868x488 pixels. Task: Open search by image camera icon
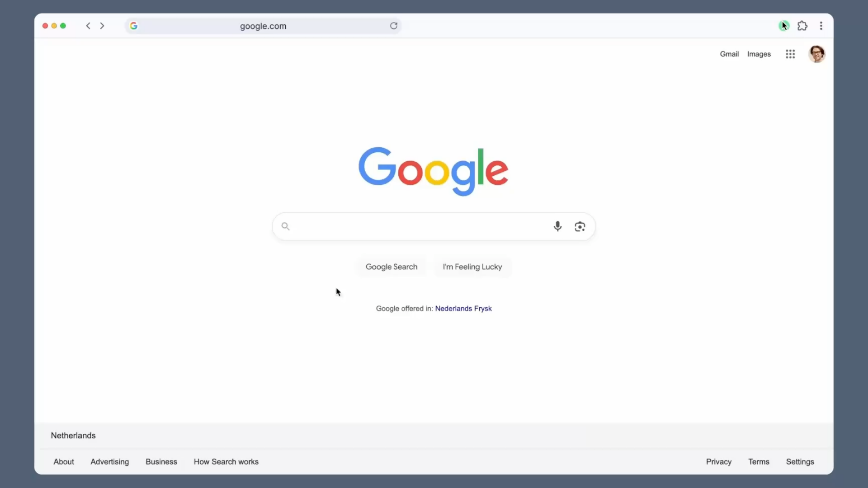[x=580, y=226]
